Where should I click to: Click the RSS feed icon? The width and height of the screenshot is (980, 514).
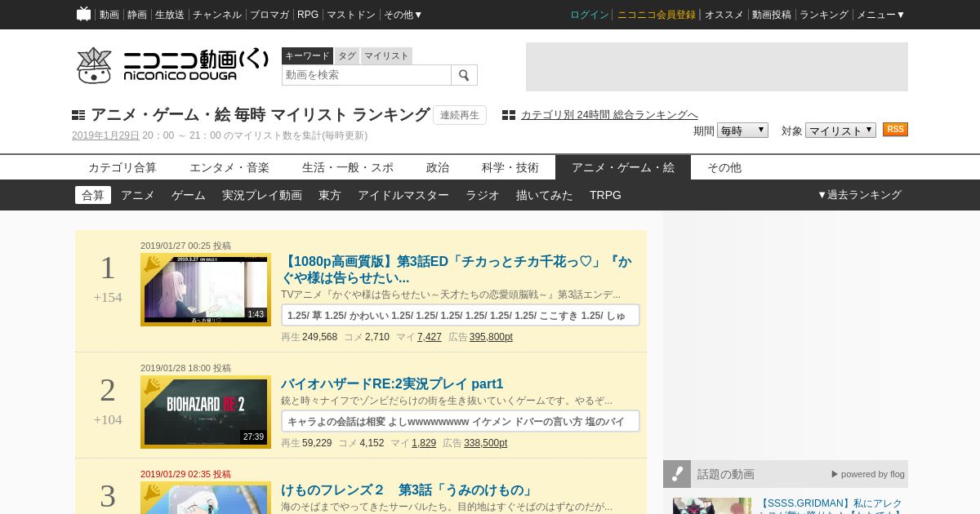[x=895, y=130]
